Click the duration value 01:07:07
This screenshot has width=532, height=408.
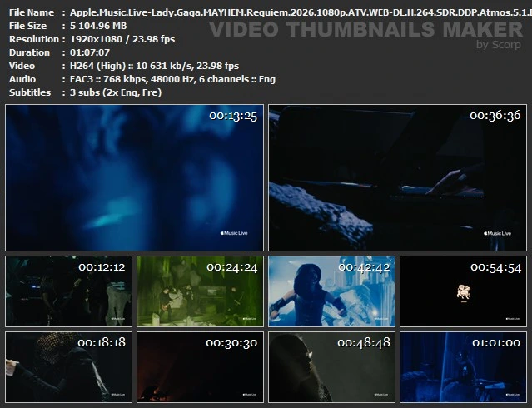(90, 52)
